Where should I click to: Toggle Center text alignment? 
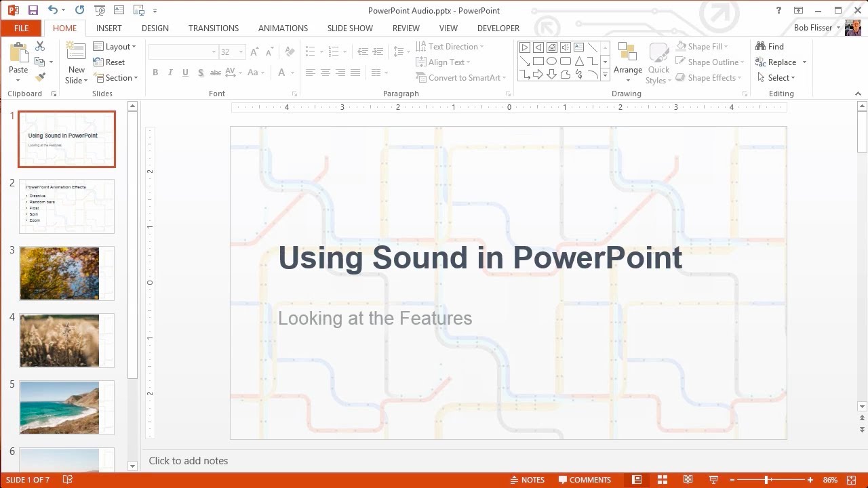325,73
